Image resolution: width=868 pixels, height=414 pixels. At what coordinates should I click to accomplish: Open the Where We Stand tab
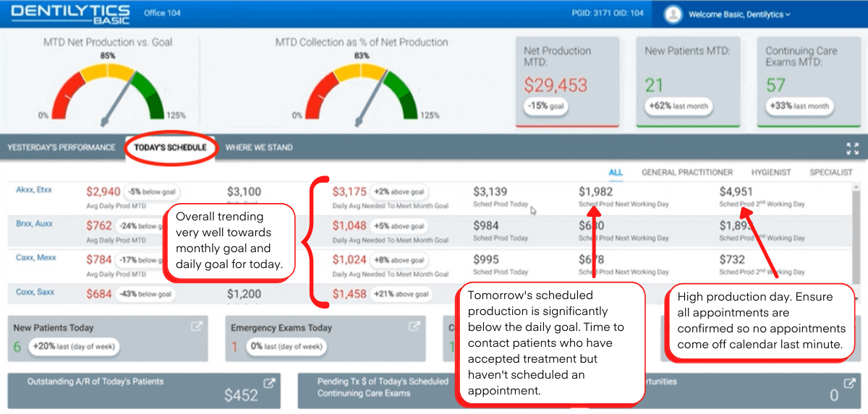[259, 147]
